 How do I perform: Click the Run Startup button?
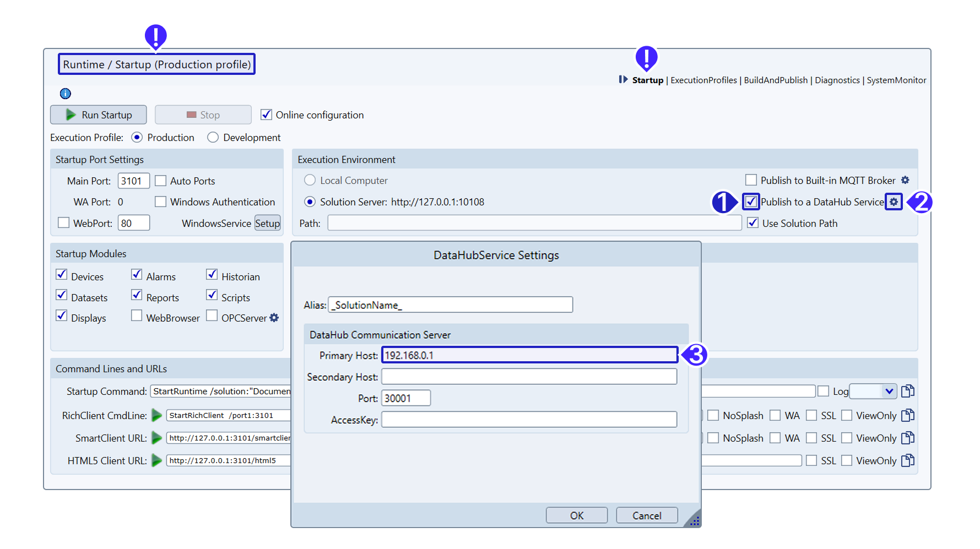click(99, 115)
